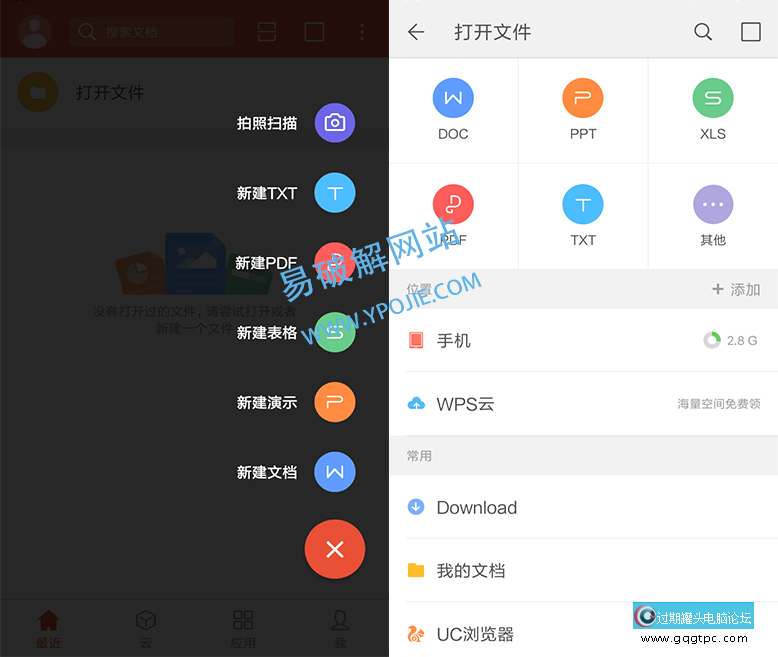Select the 新建表格 label

[267, 332]
